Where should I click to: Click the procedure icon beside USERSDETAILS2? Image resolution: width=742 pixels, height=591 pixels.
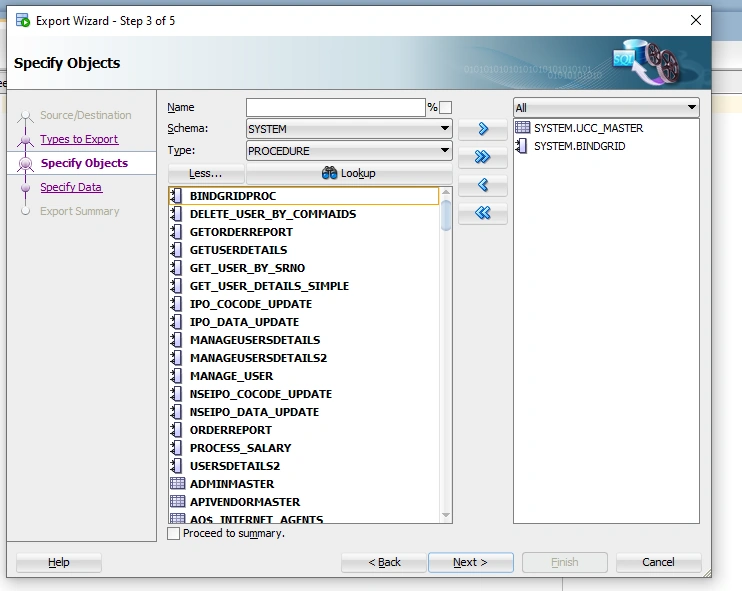[177, 466]
